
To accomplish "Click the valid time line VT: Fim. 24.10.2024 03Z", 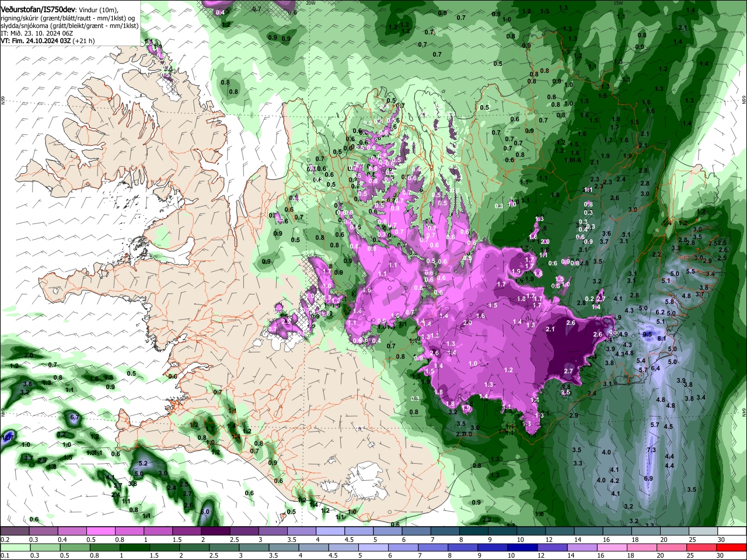I will [x=36, y=41].
